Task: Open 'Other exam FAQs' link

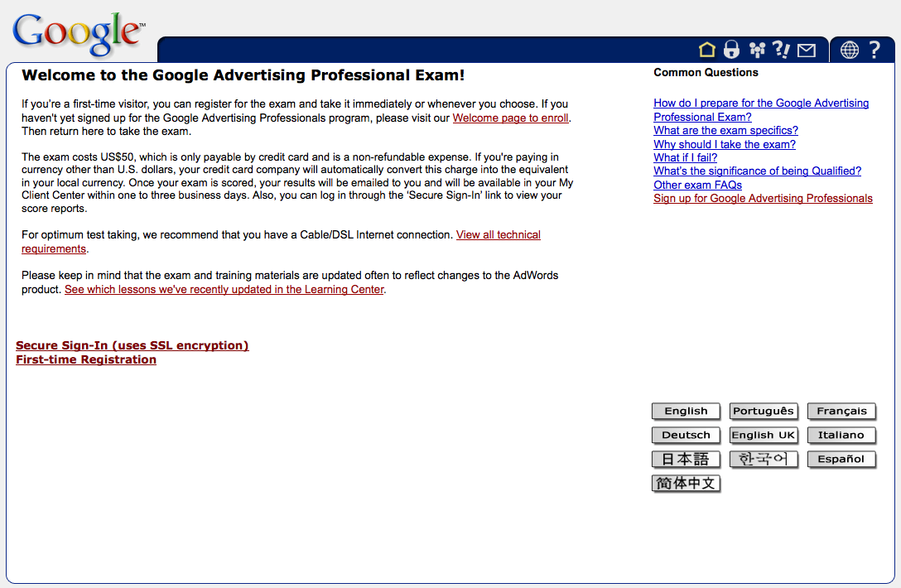Action: 697,185
